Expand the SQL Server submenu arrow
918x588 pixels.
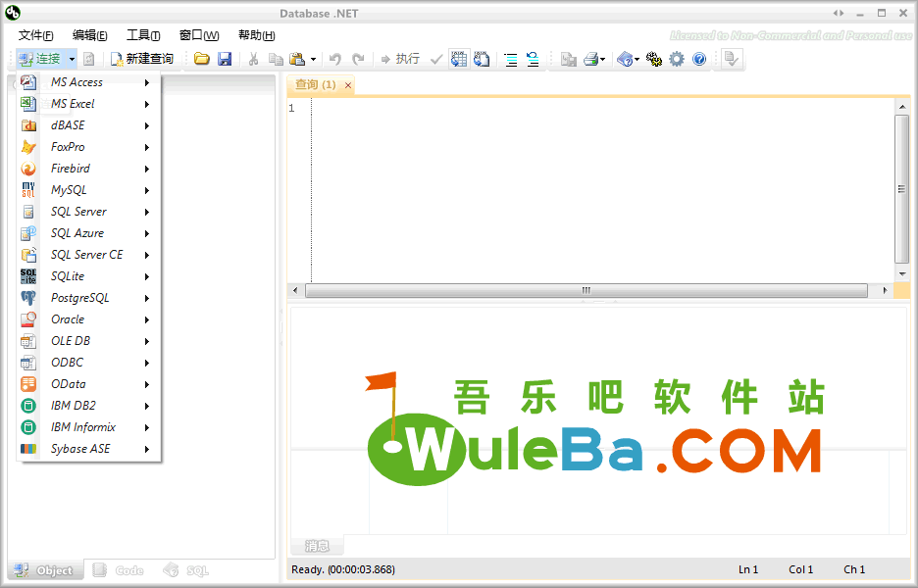click(147, 212)
